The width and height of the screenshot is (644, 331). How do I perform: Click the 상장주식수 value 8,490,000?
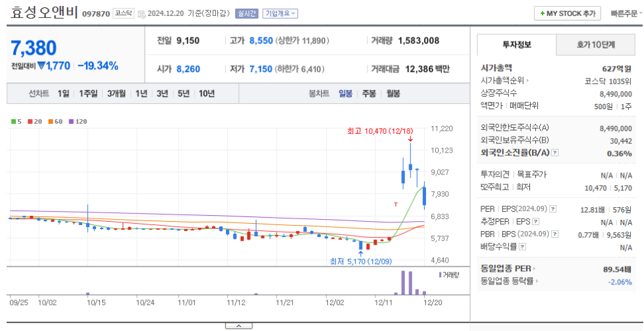point(615,93)
